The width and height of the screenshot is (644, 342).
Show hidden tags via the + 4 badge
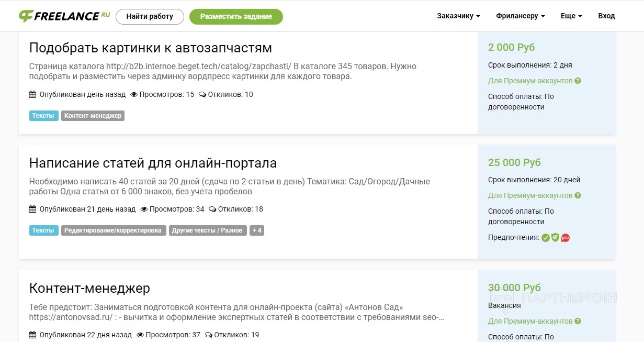point(257,230)
